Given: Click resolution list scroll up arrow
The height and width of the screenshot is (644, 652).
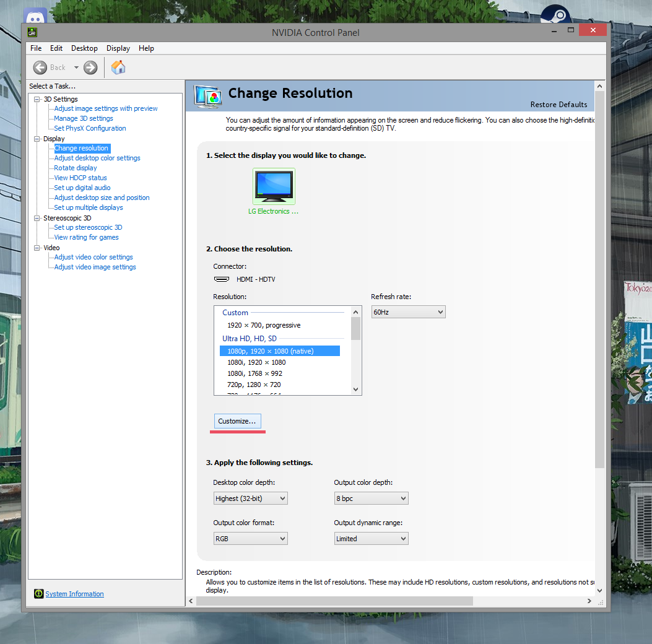Looking at the screenshot, I should click(355, 312).
